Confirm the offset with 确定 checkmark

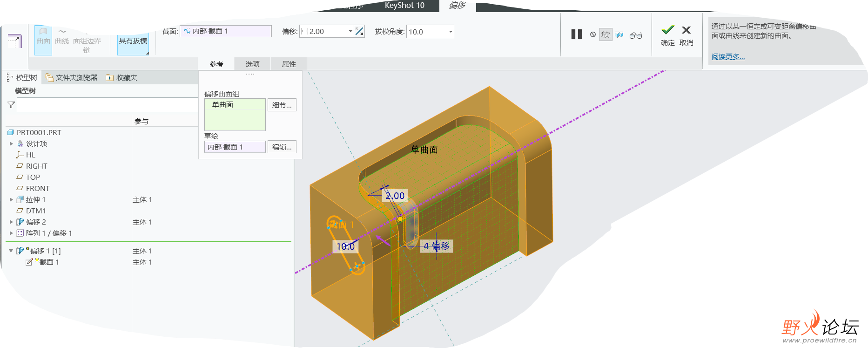click(x=668, y=35)
